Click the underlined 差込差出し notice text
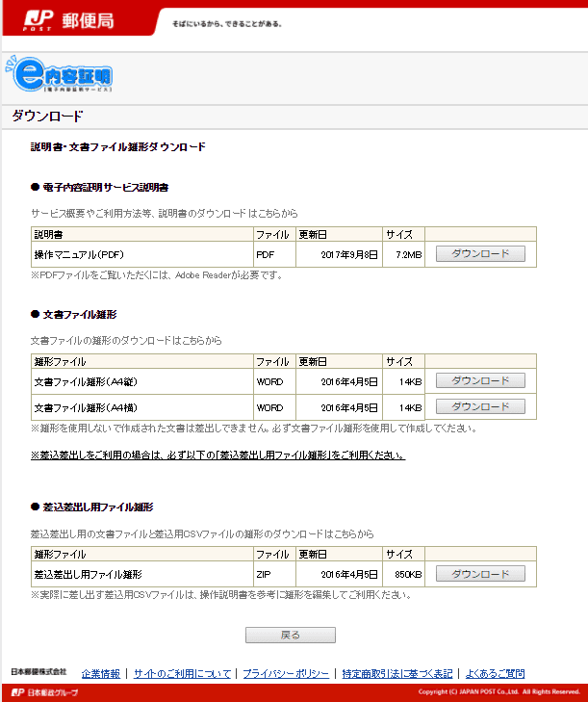588x702 pixels. 217,455
